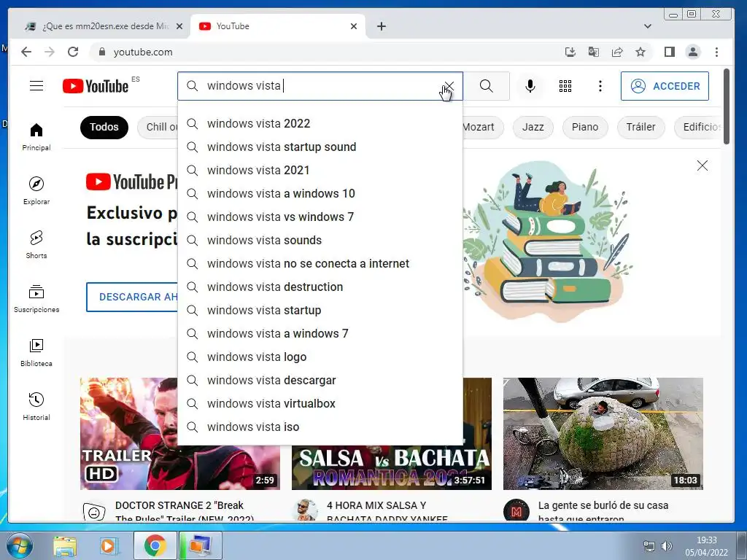The image size is (747, 560).
Task: Choose suggestion windows vista no se conecta a internet
Action: pos(320,264)
